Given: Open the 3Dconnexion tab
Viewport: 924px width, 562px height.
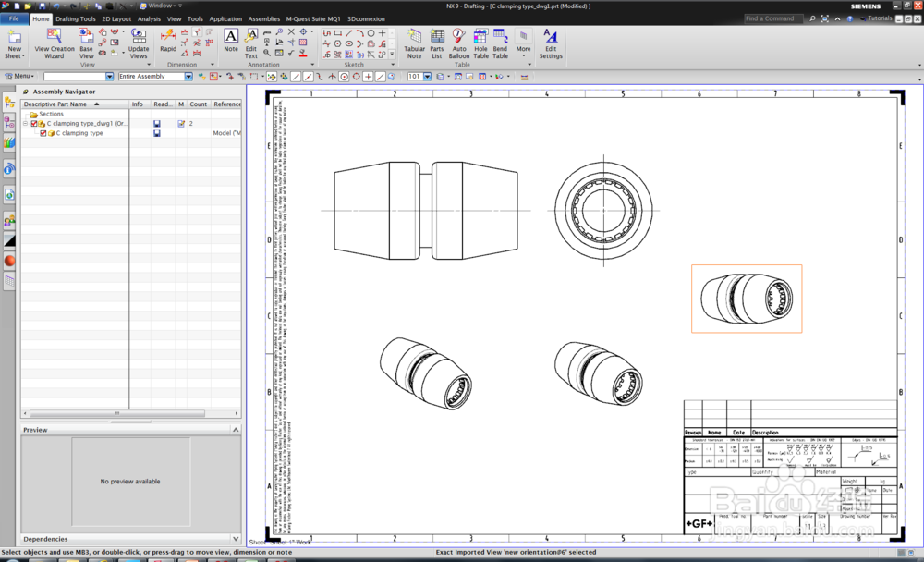Looking at the screenshot, I should tap(366, 18).
